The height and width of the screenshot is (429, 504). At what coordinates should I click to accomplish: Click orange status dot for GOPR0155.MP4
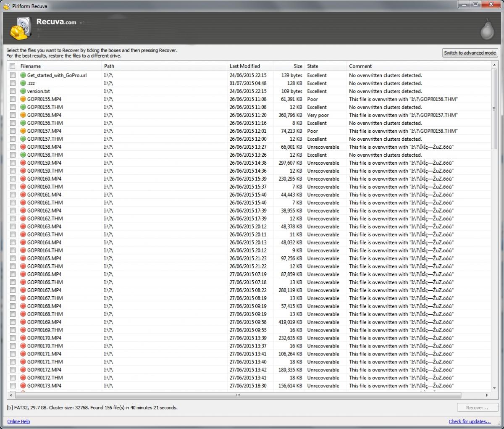[x=24, y=99]
